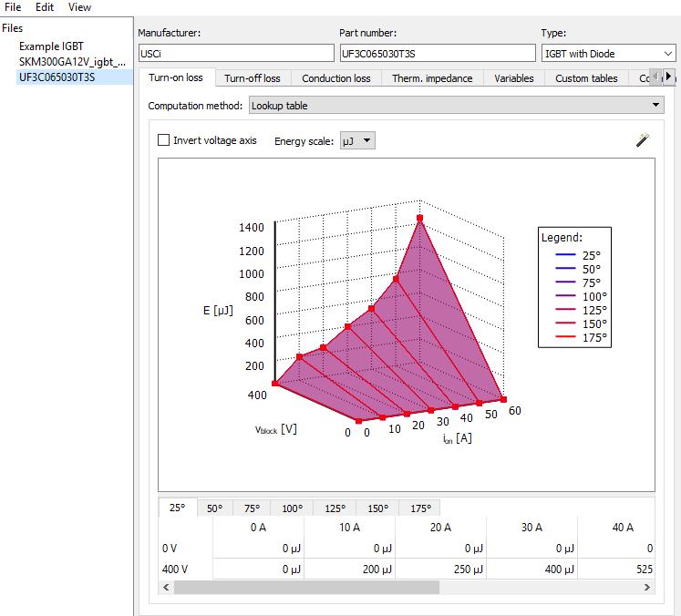
Task: Open the File menu
Action: tap(13, 7)
